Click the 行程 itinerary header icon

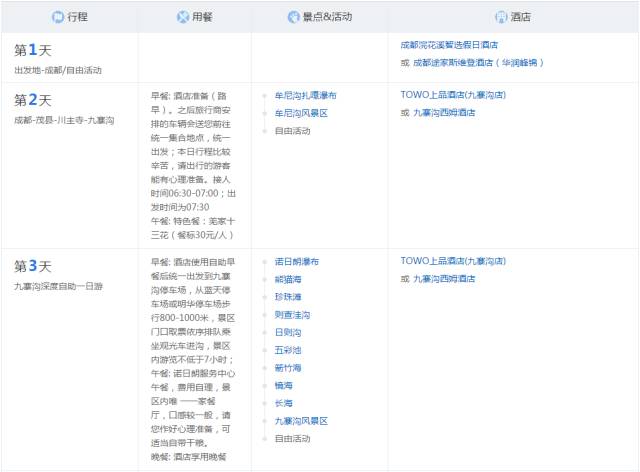[58, 17]
